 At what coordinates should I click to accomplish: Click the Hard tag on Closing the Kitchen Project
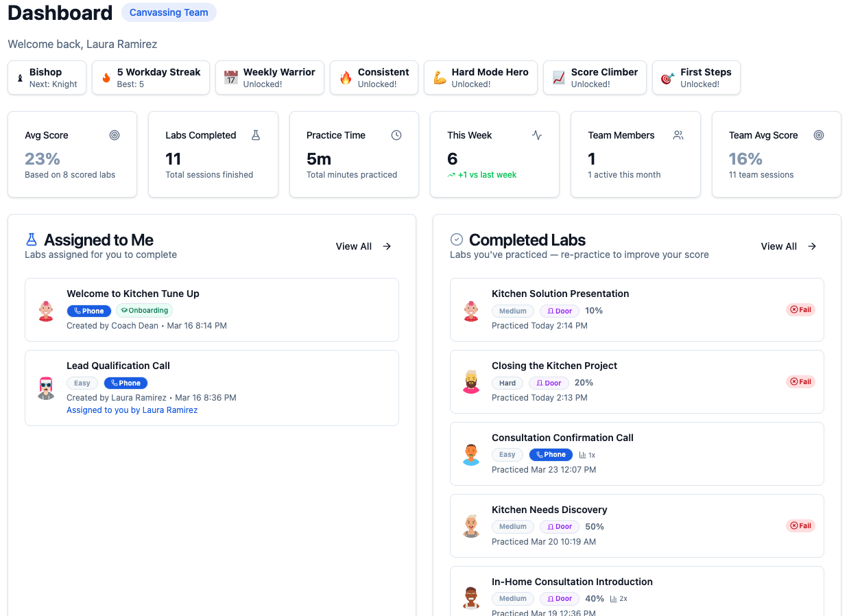point(507,383)
